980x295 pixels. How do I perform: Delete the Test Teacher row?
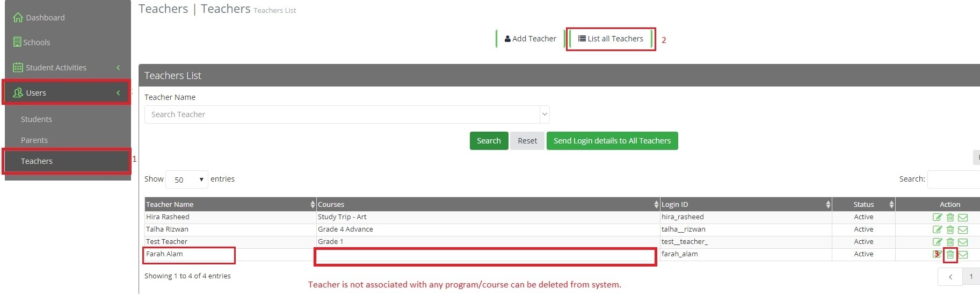[x=950, y=242]
